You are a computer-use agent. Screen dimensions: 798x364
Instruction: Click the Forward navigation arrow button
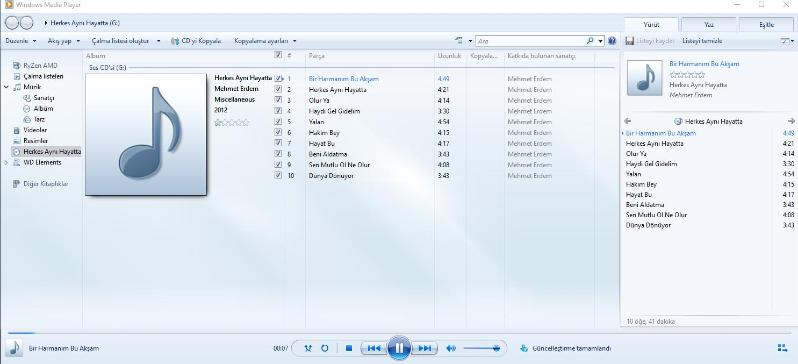click(26, 23)
